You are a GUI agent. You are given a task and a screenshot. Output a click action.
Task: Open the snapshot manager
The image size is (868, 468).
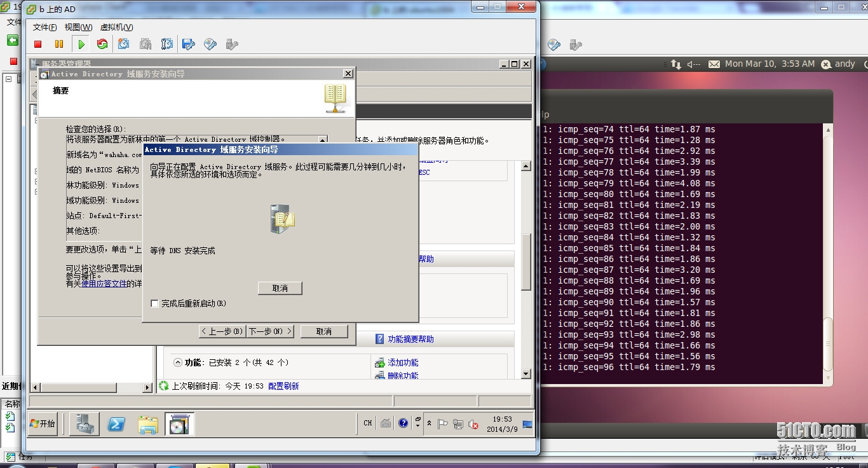167,44
